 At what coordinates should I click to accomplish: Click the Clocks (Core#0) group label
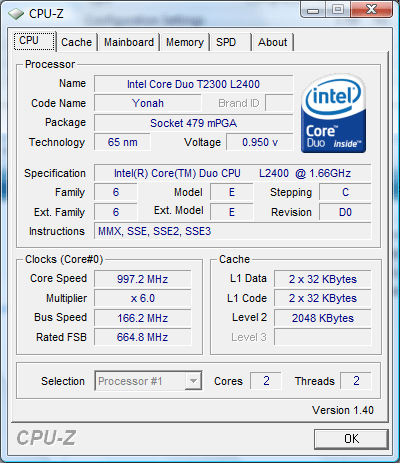[x=64, y=259]
